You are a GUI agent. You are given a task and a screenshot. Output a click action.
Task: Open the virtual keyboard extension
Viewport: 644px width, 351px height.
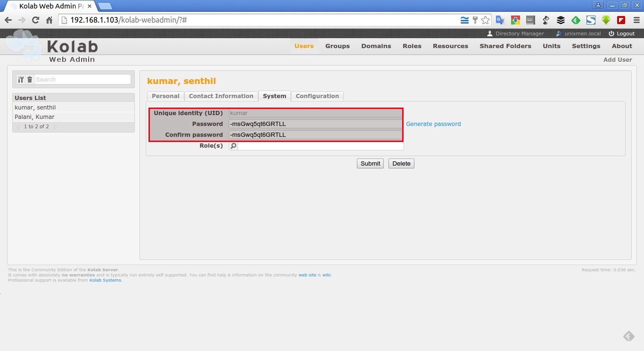[x=530, y=20]
